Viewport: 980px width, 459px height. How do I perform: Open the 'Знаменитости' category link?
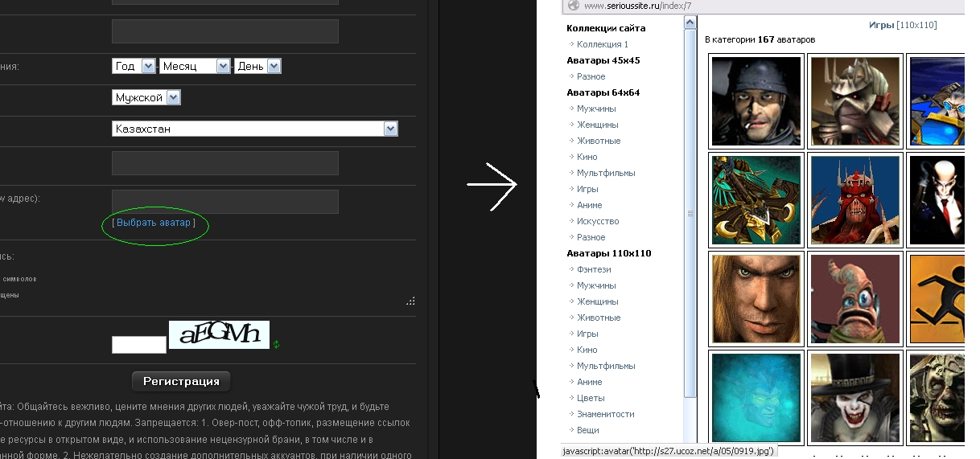click(606, 414)
